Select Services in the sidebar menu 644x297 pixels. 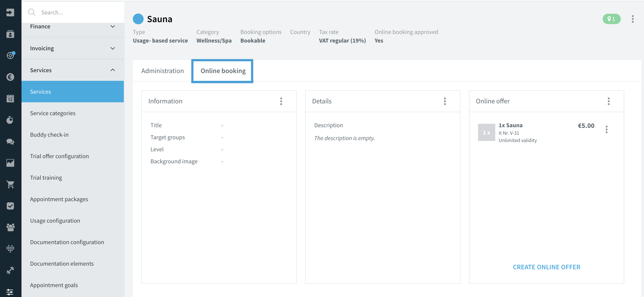pos(73,92)
